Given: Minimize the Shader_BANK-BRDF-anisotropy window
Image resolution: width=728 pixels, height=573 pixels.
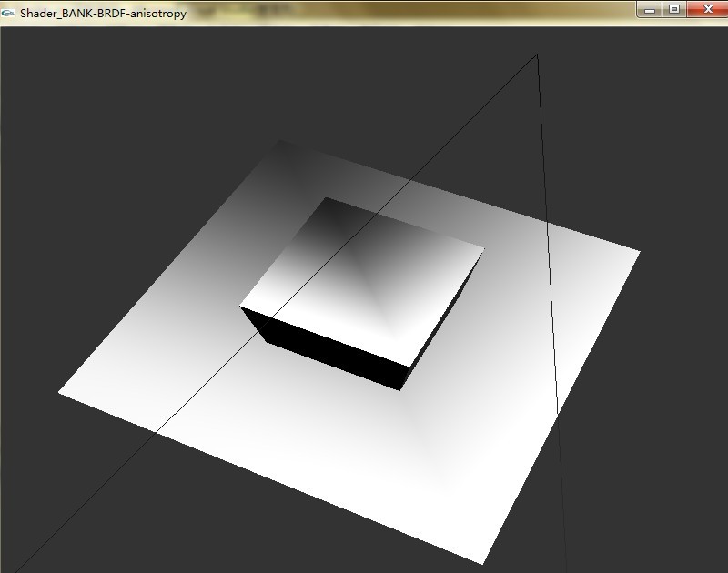Looking at the screenshot, I should click(x=650, y=10).
